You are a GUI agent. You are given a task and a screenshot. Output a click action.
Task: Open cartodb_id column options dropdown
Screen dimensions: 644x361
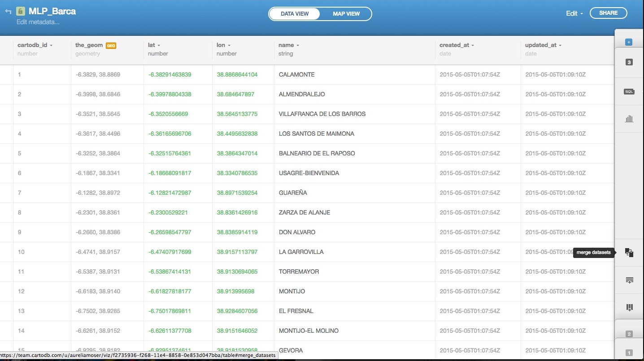(51, 45)
